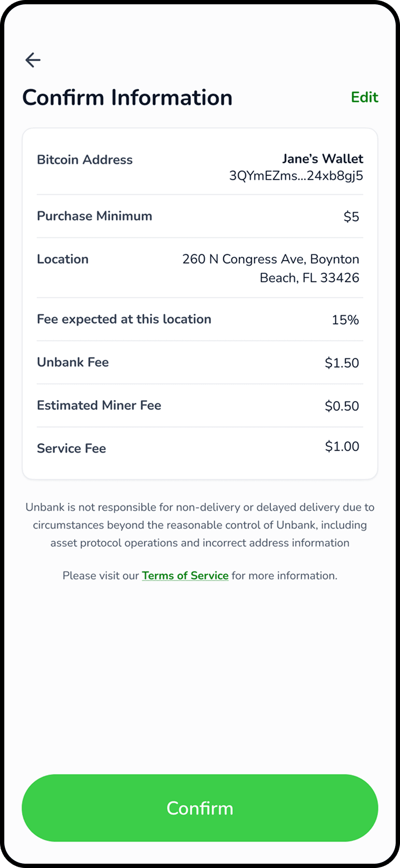Tap the Estimated Miner Fee label

pos(99,405)
